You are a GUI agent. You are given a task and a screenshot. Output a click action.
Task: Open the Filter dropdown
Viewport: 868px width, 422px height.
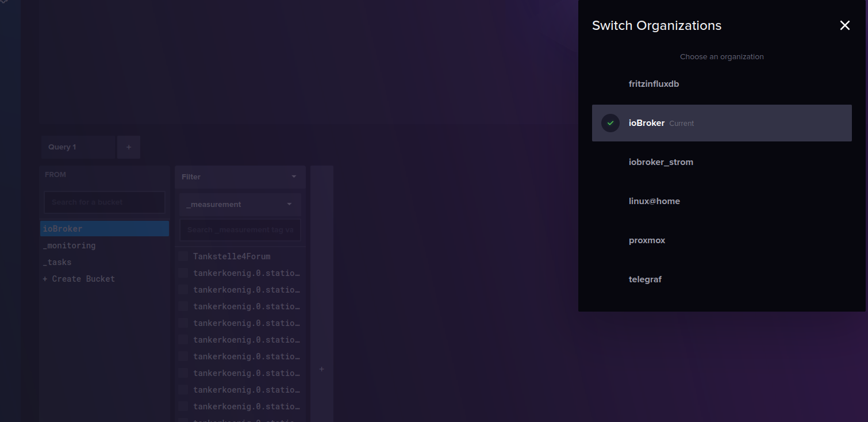(x=240, y=177)
